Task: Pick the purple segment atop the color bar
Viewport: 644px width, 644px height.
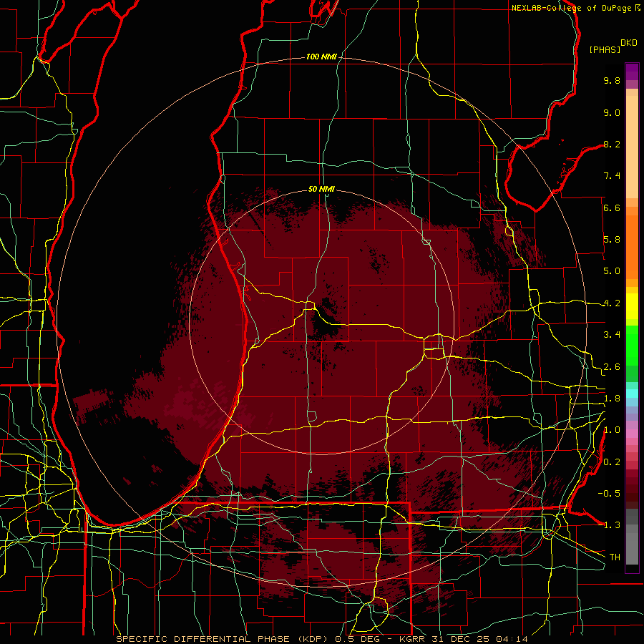Action: pos(632,72)
